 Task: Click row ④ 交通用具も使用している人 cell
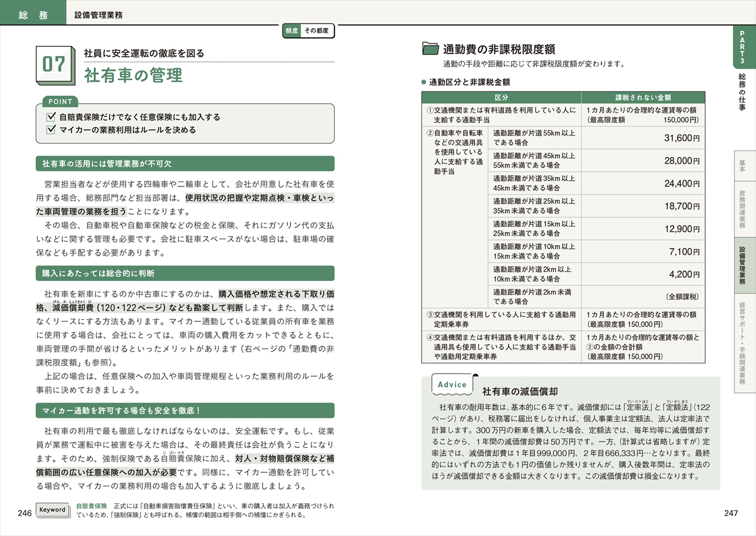pyautogui.click(x=501, y=347)
